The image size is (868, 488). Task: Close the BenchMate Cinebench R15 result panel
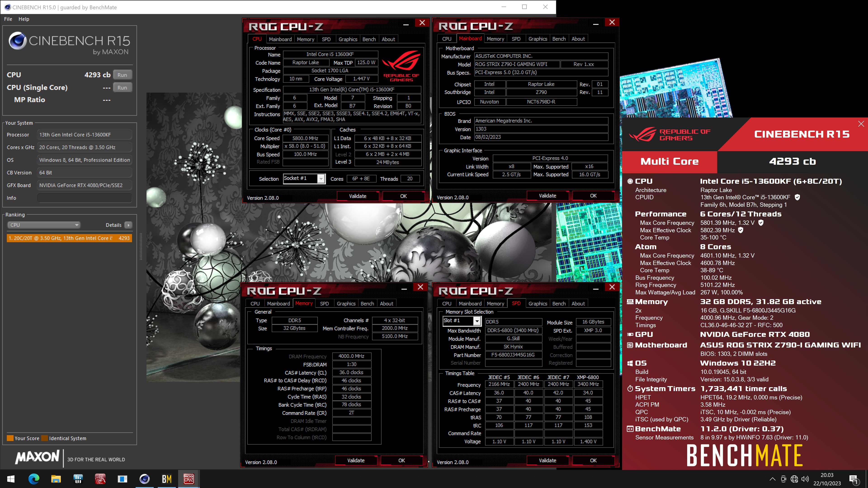861,124
